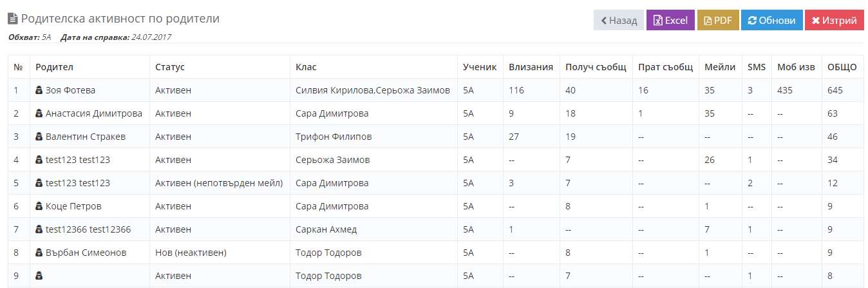Sort by the Статус column header
868x288 pixels.
(x=169, y=67)
